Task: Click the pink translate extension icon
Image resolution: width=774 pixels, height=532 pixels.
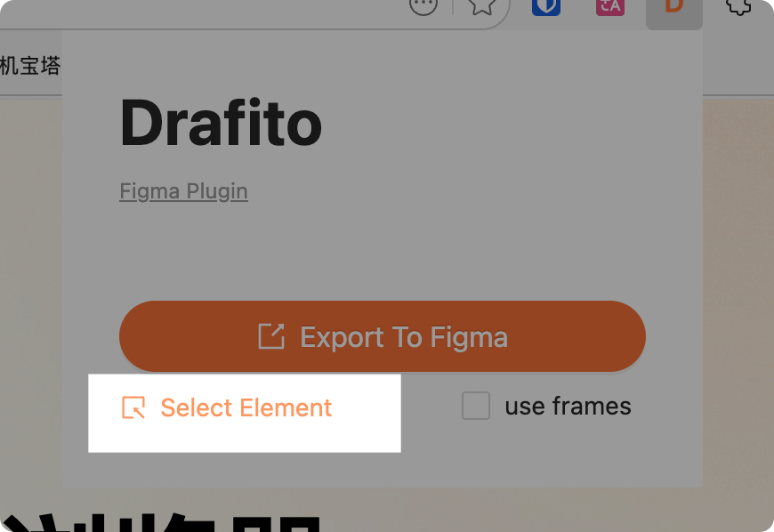Action: (x=610, y=7)
